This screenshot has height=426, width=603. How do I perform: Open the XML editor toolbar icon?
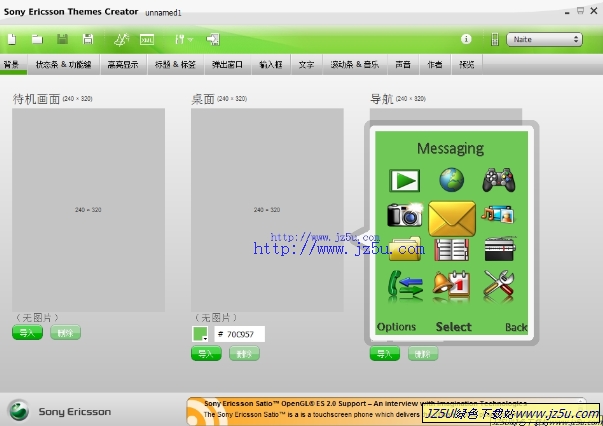point(147,39)
